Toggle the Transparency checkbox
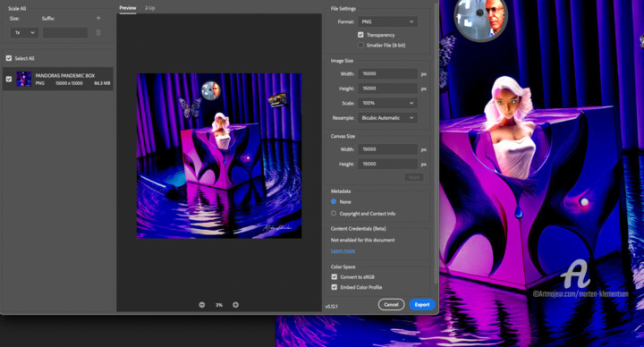Image resolution: width=644 pixels, height=347 pixels. 360,35
